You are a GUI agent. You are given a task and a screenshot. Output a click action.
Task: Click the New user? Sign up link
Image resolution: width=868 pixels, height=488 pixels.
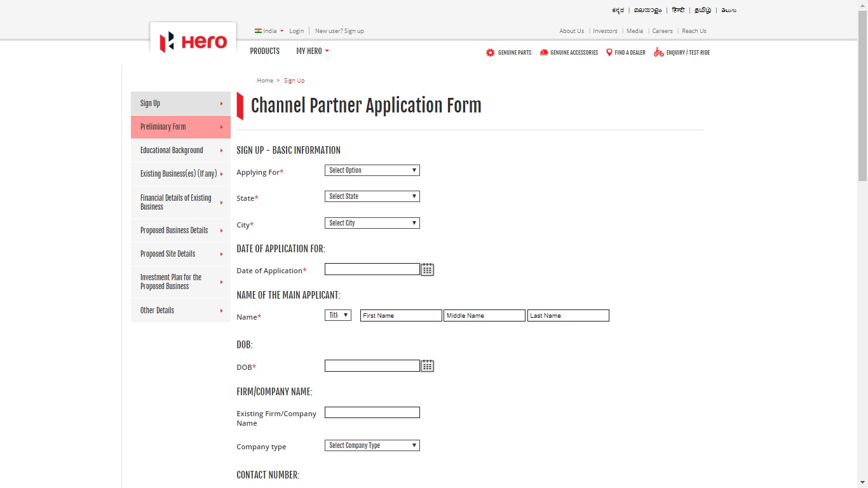[x=339, y=30]
